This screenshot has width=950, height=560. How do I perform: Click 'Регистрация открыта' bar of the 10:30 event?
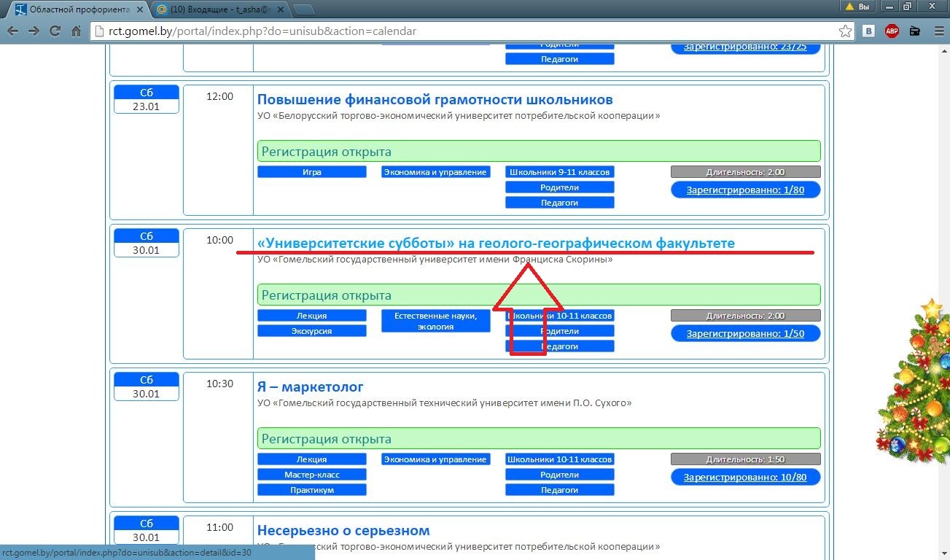539,439
